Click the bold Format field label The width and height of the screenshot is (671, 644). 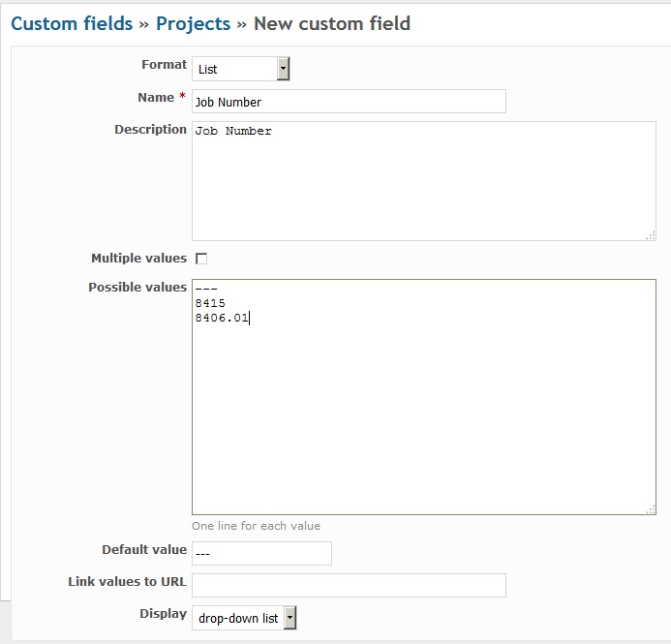point(164,65)
